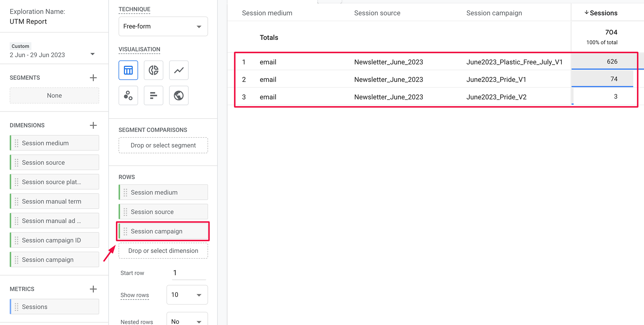This screenshot has height=325, width=644.
Task: Click the Start row input field
Action: click(189, 273)
